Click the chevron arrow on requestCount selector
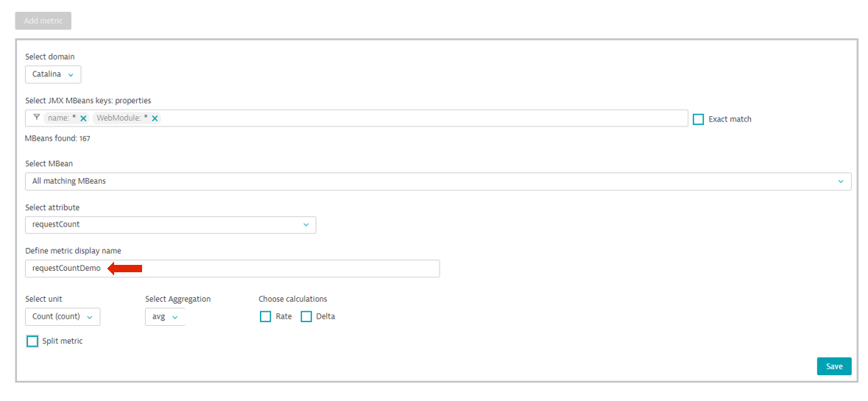This screenshot has width=868, height=401. click(x=306, y=225)
